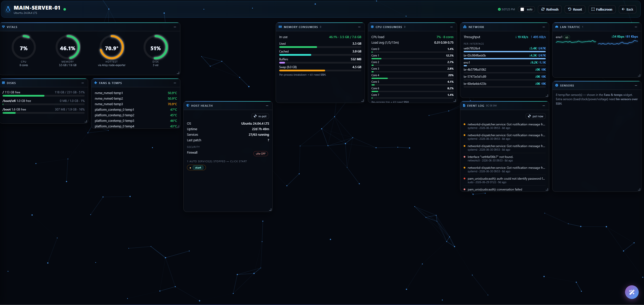Select the nvme_nvme0 temp3 row
The height and width of the screenshot is (305, 644).
[136, 104]
